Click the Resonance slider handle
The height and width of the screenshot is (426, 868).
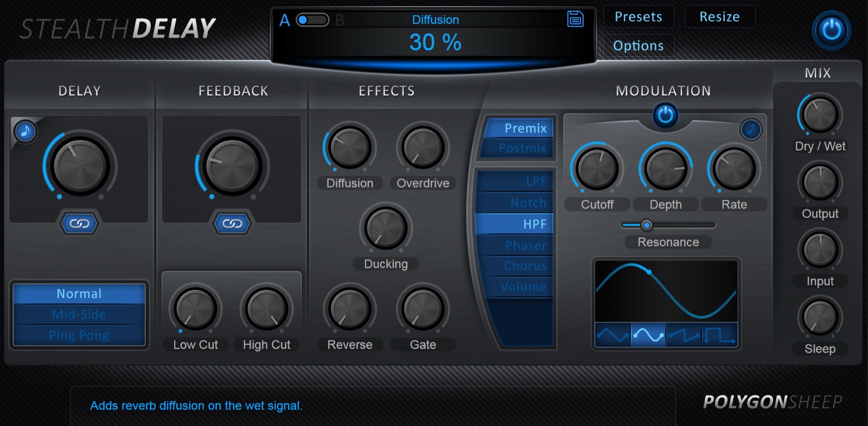click(646, 225)
